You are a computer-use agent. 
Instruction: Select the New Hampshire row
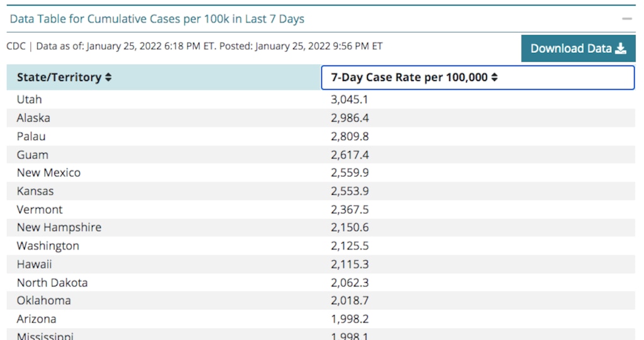click(59, 228)
